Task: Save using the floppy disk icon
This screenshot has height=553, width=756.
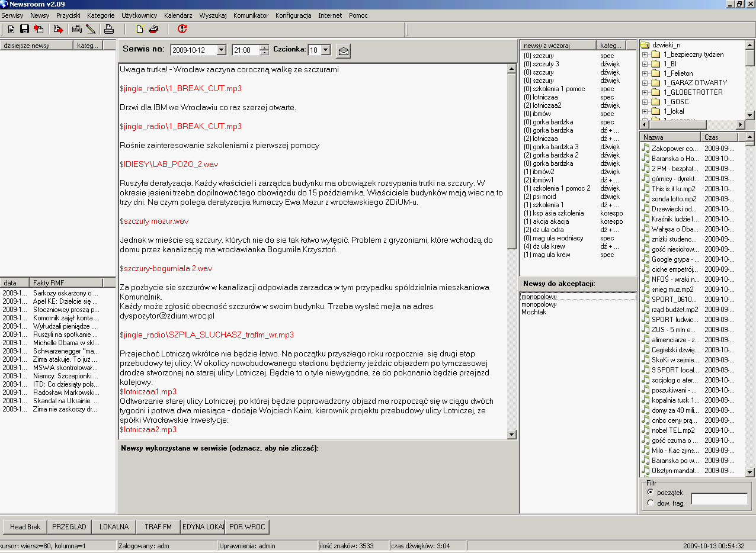Action: pyautogui.click(x=24, y=28)
